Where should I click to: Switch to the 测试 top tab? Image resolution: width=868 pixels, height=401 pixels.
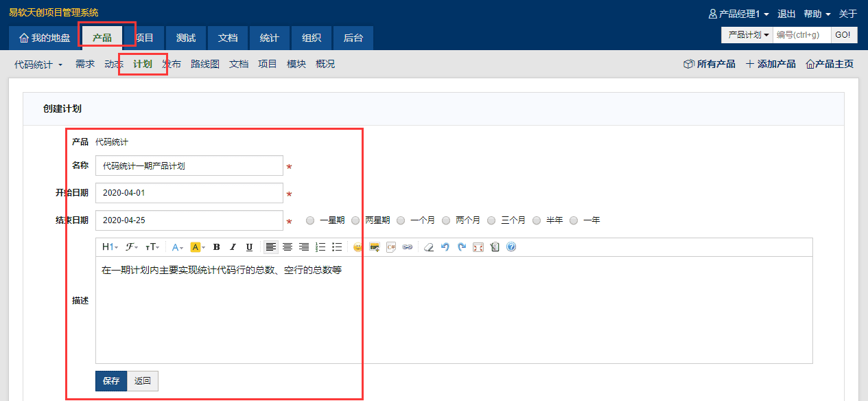(186, 38)
